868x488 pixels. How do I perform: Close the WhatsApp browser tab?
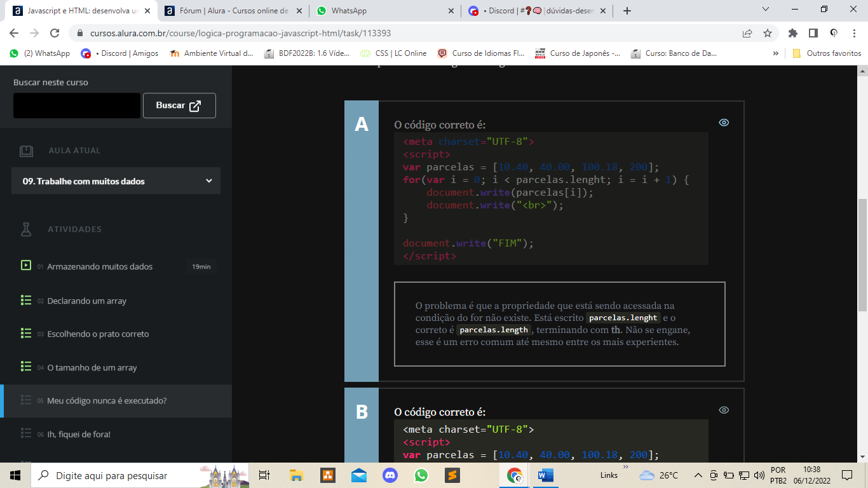pyautogui.click(x=451, y=11)
